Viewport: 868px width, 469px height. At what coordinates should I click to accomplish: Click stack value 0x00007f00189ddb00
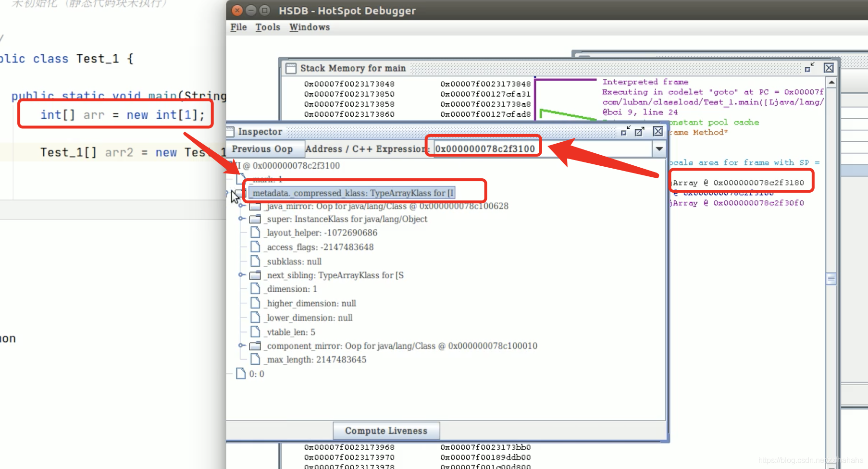point(485,457)
